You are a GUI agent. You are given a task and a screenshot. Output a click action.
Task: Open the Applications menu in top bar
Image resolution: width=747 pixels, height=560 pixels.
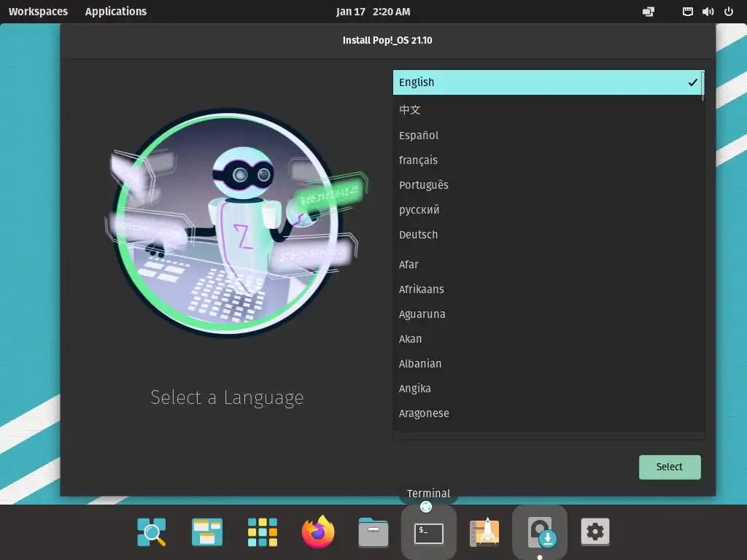tap(116, 12)
